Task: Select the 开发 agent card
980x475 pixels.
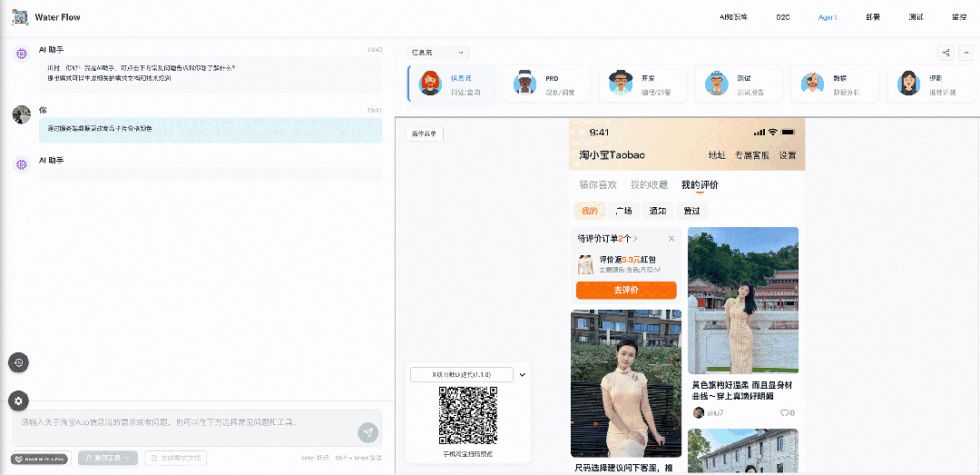Action: pos(642,84)
